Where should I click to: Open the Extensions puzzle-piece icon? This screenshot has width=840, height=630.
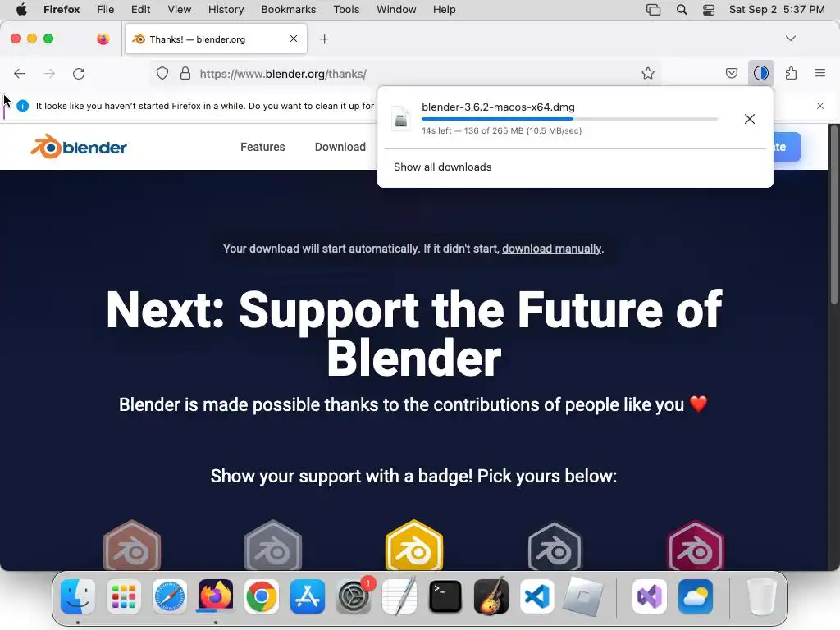[792, 73]
